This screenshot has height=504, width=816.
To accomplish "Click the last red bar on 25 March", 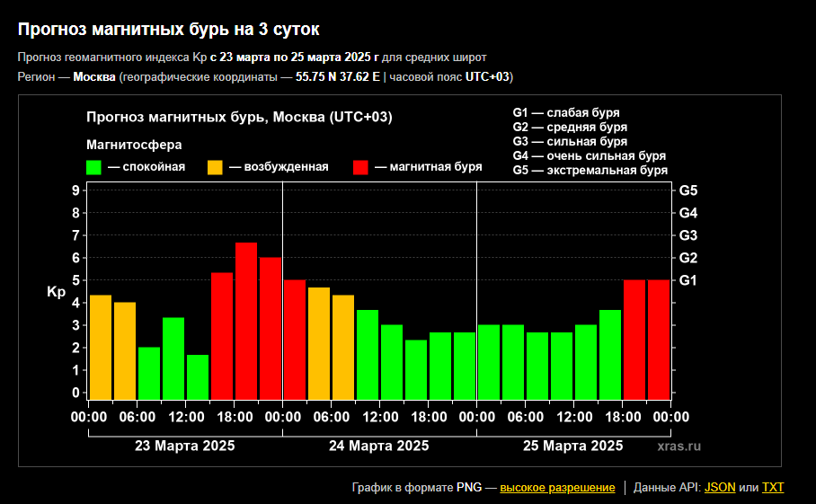I will (x=659, y=339).
